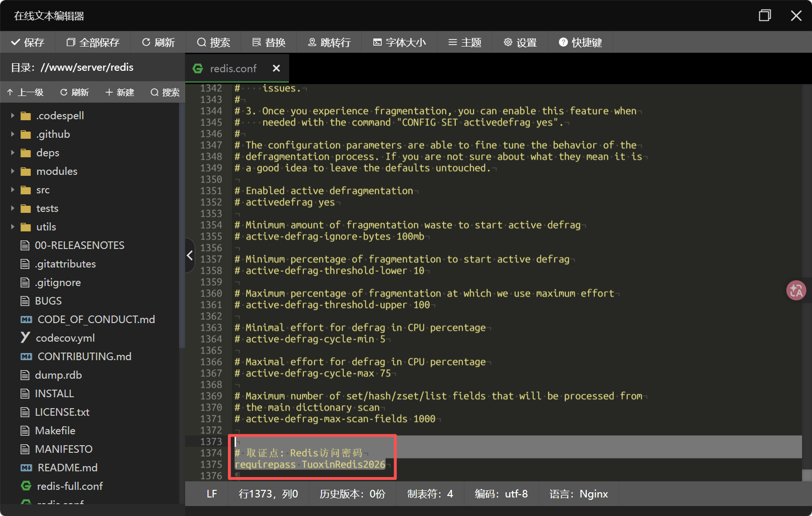Expand the .codespell folder arrow
The width and height of the screenshot is (812, 516).
(x=13, y=115)
